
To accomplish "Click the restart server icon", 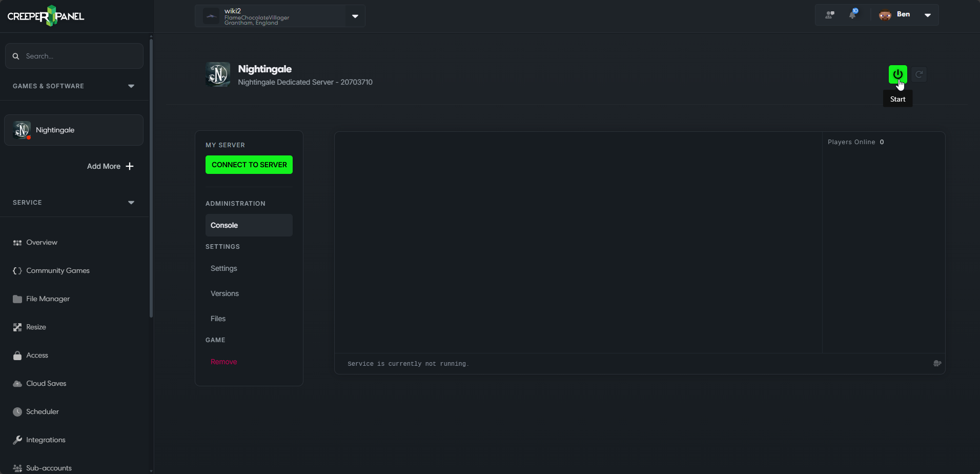I will (x=919, y=74).
